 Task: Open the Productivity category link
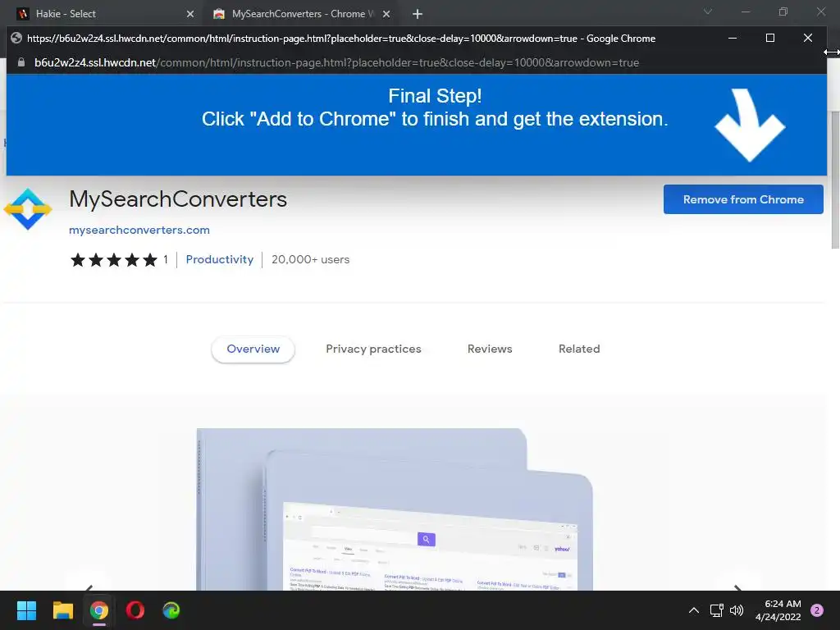(220, 259)
